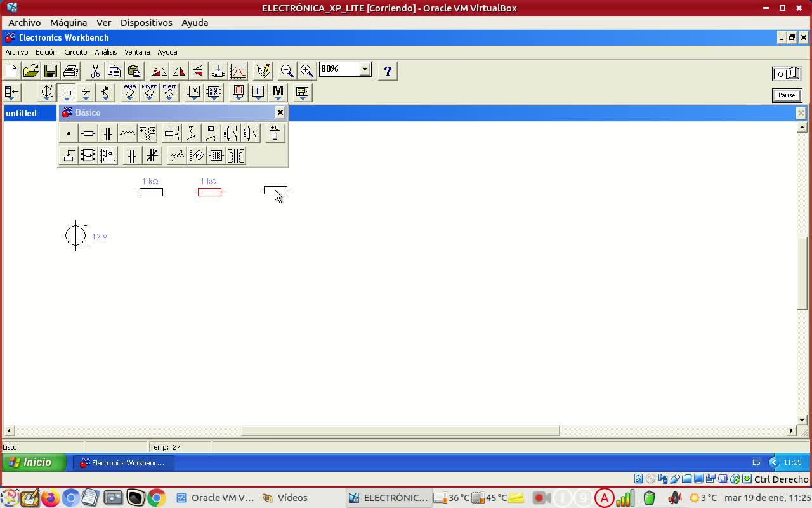The height and width of the screenshot is (508, 812).
Task: Copy the selected component
Action: [x=114, y=71]
